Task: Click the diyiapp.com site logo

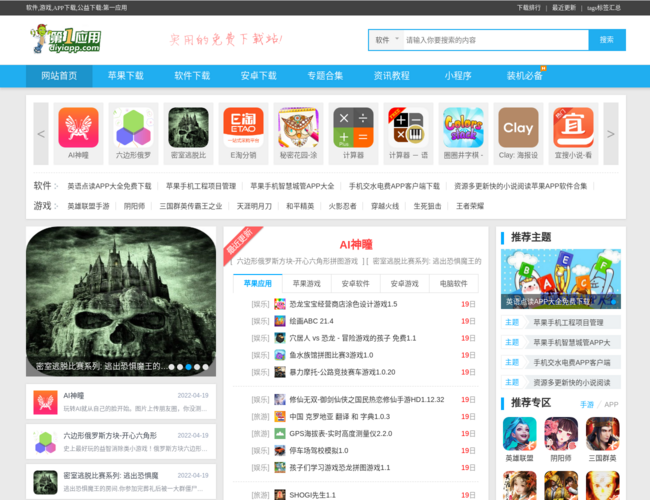Action: click(x=66, y=40)
